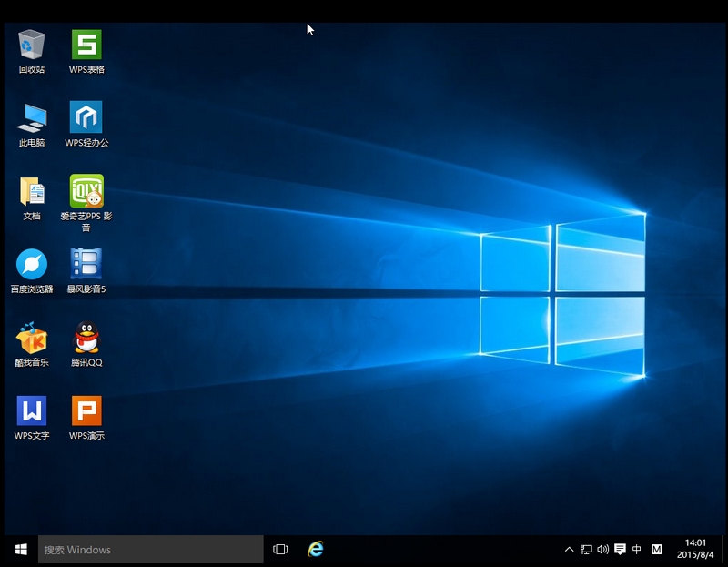Click the 暴风影音5 player icon
Screen dimensions: 728x567
coord(86,264)
